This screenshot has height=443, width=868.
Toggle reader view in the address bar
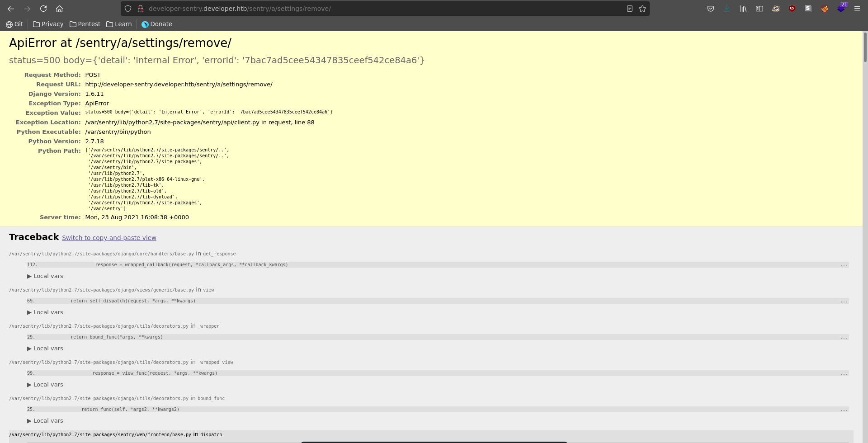629,9
